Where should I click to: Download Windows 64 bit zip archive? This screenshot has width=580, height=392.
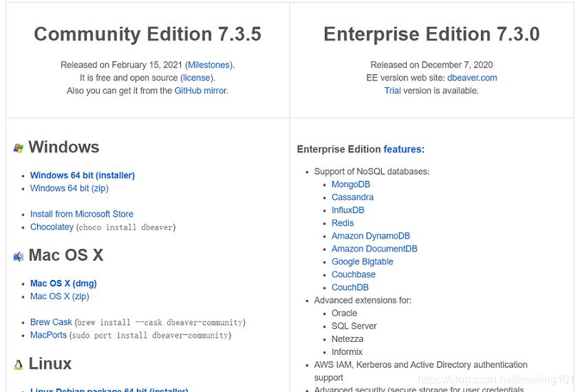pyautogui.click(x=69, y=188)
